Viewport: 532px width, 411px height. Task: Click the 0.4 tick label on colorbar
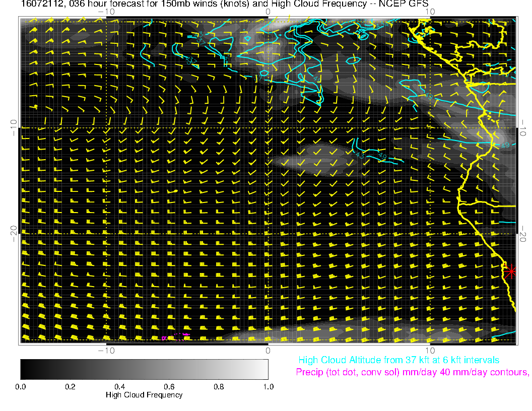[119, 387]
